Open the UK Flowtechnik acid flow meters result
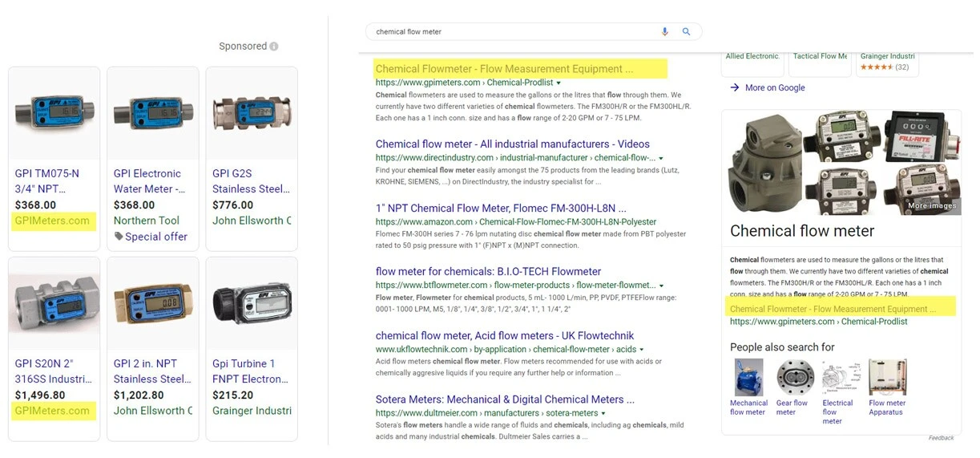Viewport: 980px width, 458px height. (505, 336)
